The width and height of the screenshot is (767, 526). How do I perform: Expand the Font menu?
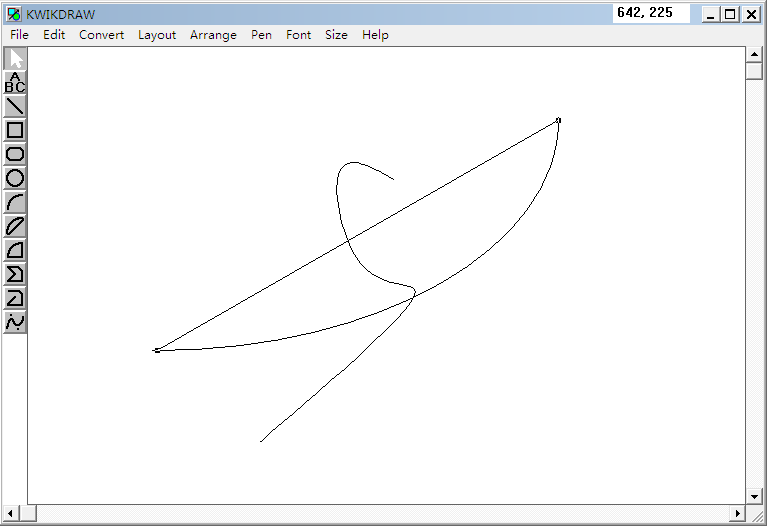coord(298,35)
